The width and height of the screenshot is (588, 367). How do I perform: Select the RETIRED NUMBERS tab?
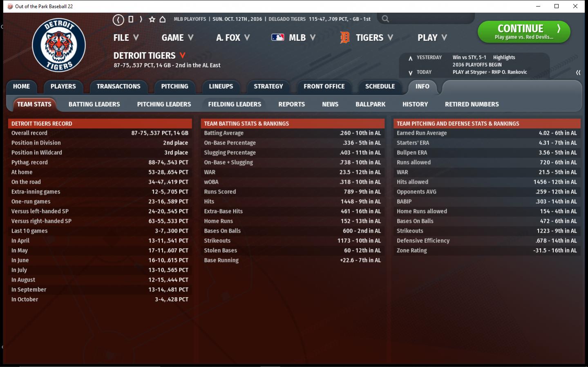[x=472, y=105]
